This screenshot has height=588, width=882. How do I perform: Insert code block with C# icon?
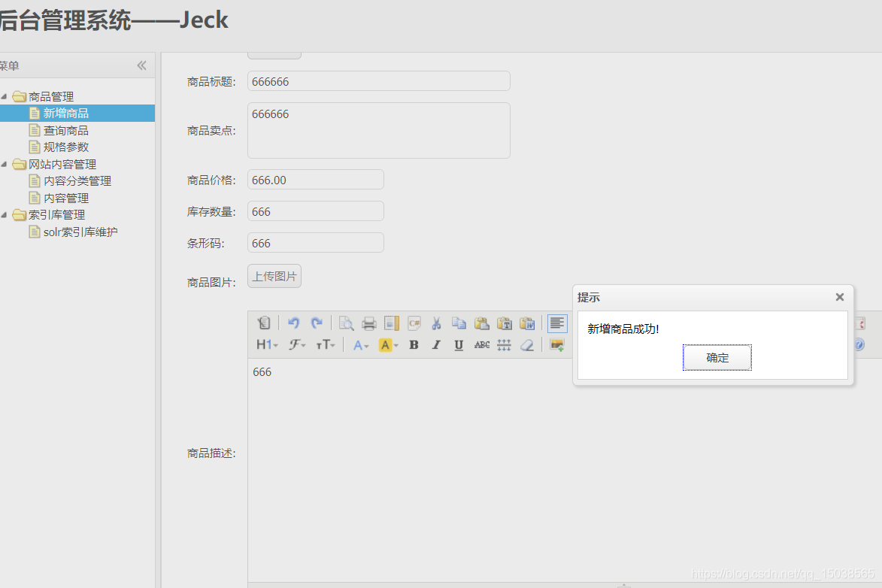coord(414,323)
